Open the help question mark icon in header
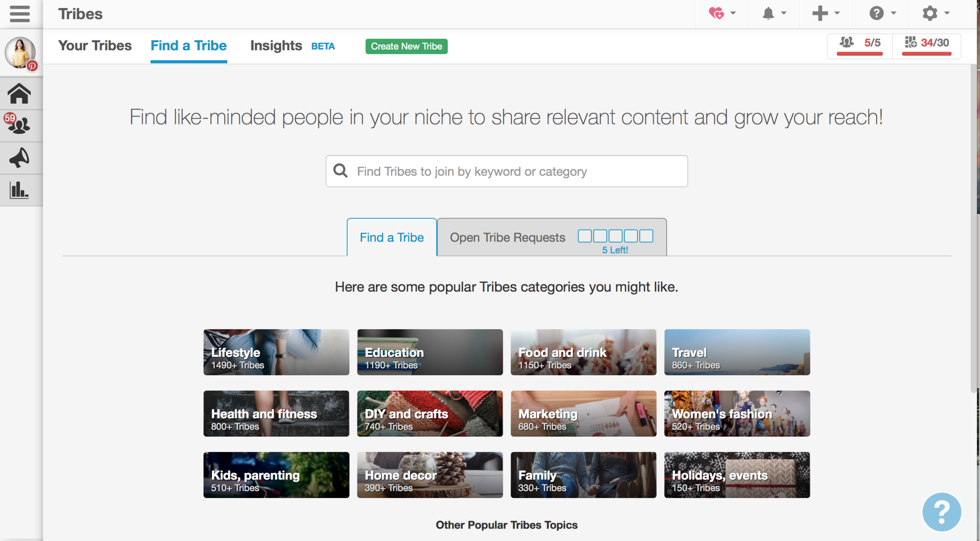The height and width of the screenshot is (541, 980). tap(877, 13)
